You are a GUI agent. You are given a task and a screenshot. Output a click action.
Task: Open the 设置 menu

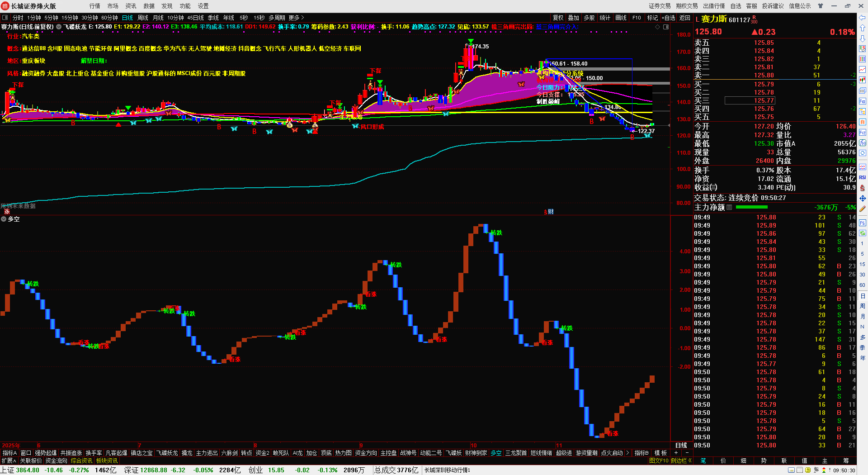203,6
